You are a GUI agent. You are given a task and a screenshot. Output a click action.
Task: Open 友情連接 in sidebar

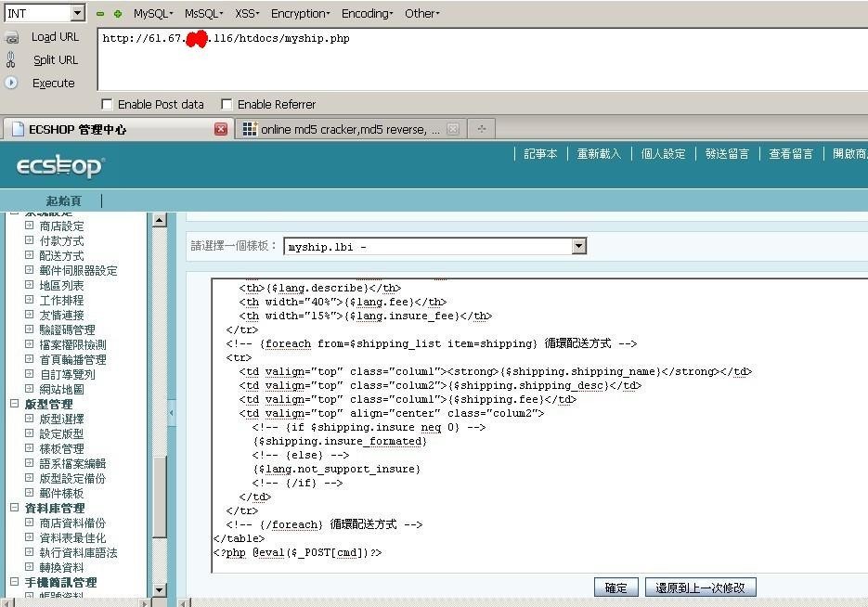pyautogui.click(x=61, y=316)
